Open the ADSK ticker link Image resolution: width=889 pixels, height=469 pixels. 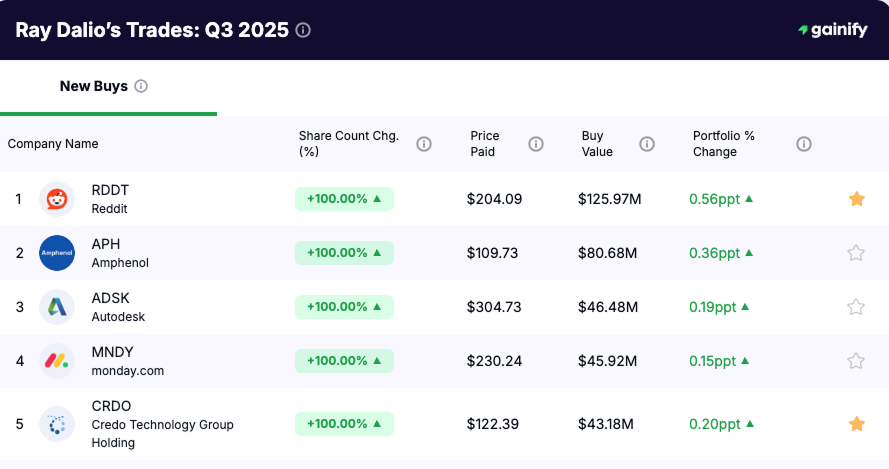[x=111, y=298]
